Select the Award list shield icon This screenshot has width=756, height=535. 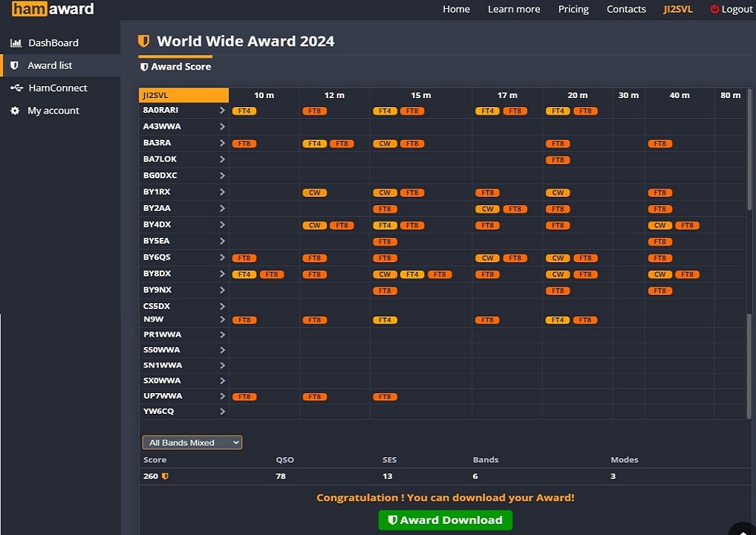click(15, 65)
